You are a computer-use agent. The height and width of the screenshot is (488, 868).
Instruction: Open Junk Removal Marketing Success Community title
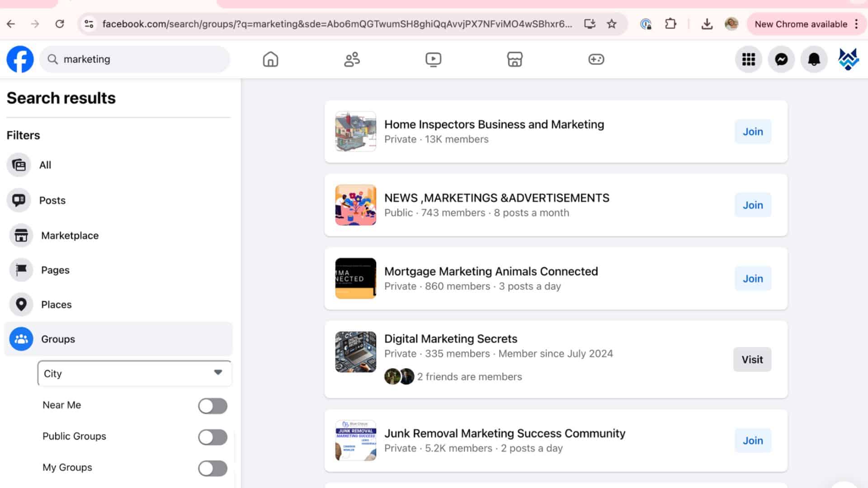[505, 433]
